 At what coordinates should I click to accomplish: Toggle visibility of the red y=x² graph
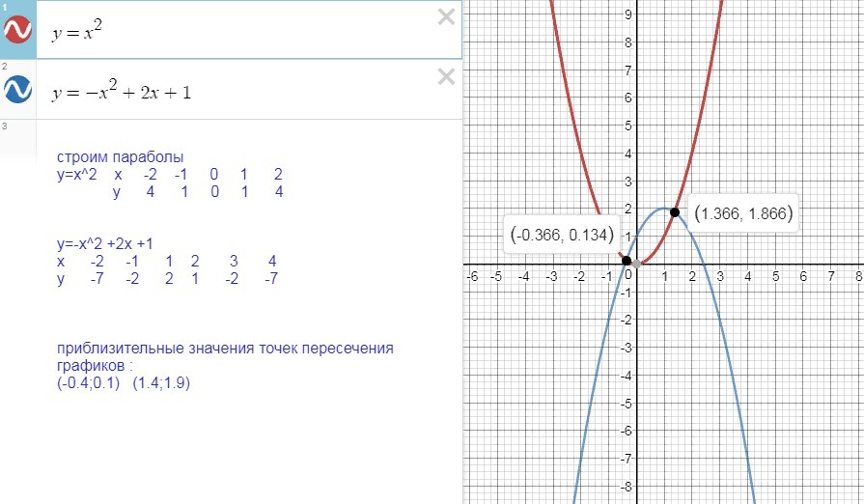[18, 30]
